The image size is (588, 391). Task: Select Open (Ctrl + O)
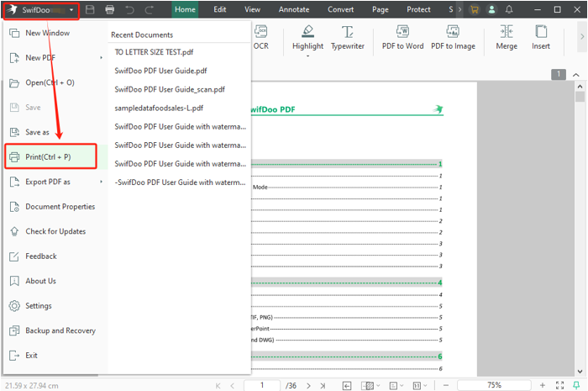click(x=54, y=82)
